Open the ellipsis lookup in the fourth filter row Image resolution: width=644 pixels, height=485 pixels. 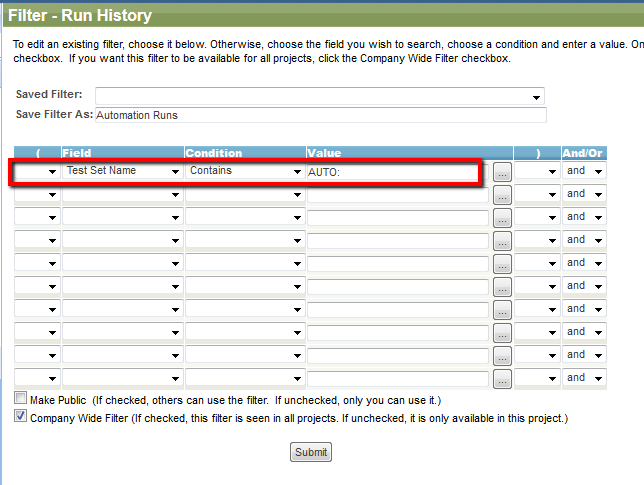[502, 241]
